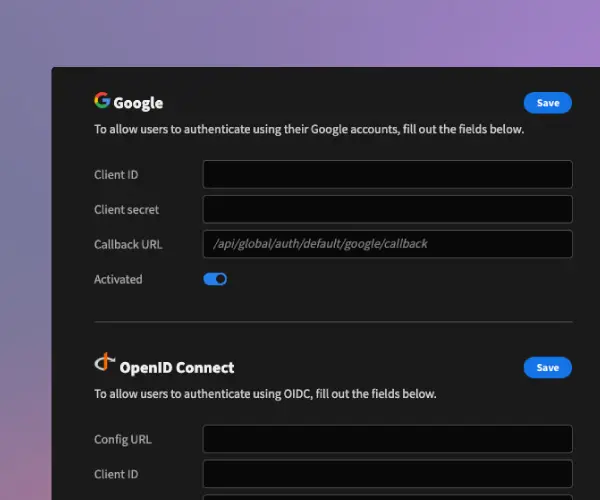Click the OpenID Connect Client ID field
This screenshot has width=600, height=500.
[x=387, y=474]
